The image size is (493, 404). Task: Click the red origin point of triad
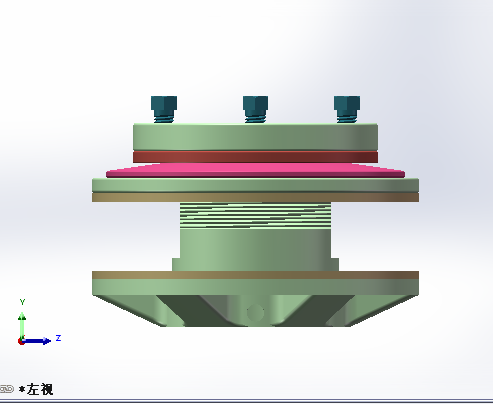click(21, 341)
